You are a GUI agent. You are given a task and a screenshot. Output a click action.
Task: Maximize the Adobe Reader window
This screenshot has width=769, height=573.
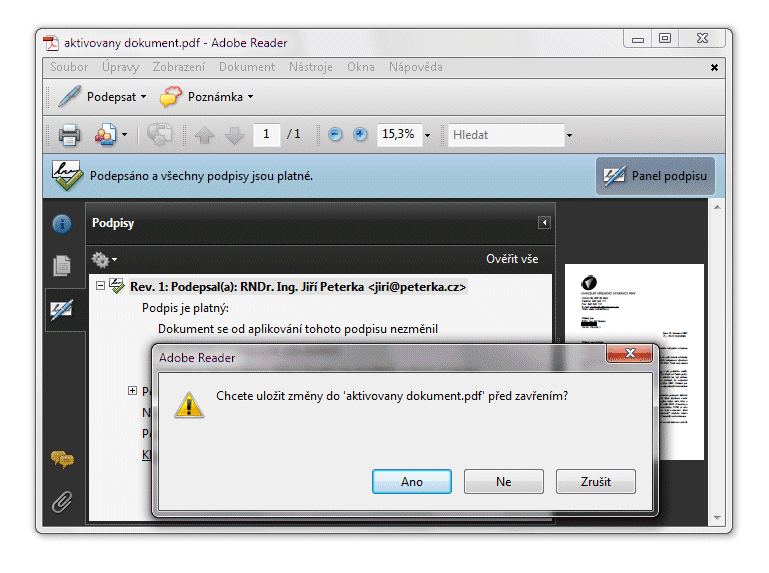click(x=665, y=39)
